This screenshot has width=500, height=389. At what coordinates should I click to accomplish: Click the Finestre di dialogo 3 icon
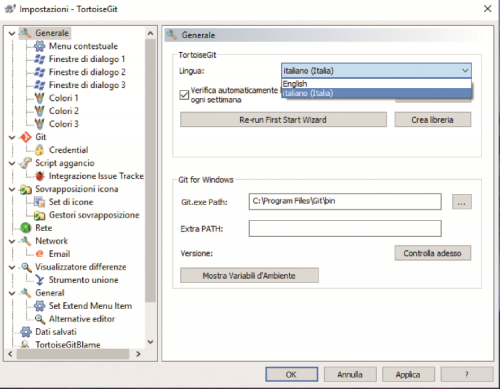pos(39,85)
